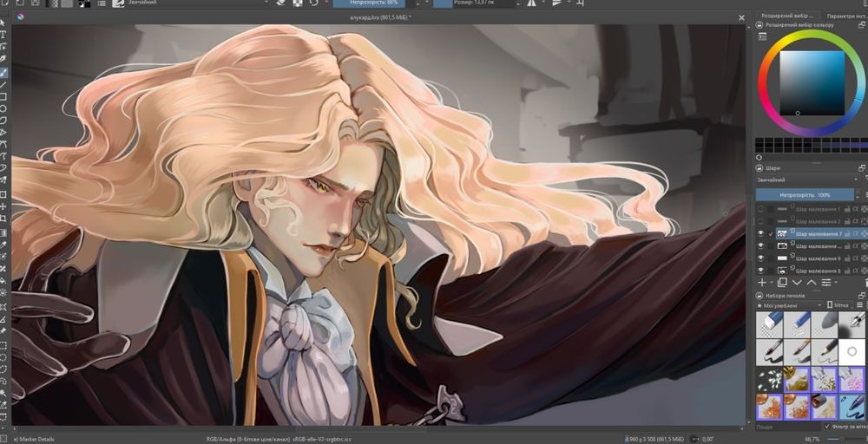Float the advanced color selector docker
Screen dimensions: 868x444
tap(862, 25)
